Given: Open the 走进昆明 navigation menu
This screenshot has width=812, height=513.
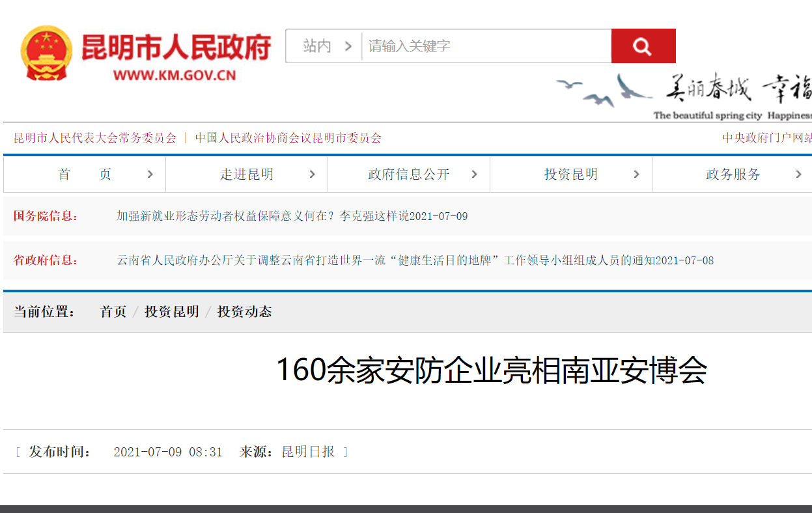Looking at the screenshot, I should [x=247, y=174].
